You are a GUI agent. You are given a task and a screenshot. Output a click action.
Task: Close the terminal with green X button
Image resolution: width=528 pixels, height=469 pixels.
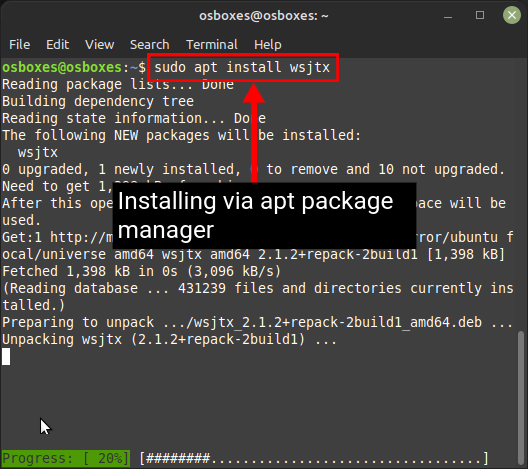pyautogui.click(x=512, y=15)
